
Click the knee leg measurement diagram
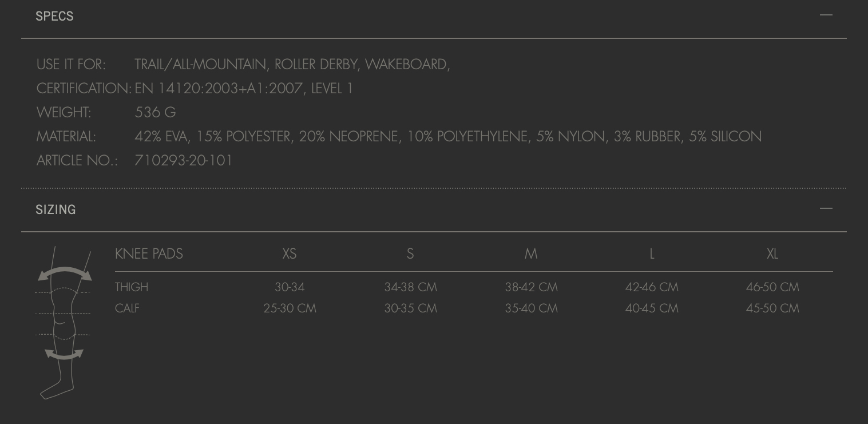tap(63, 322)
